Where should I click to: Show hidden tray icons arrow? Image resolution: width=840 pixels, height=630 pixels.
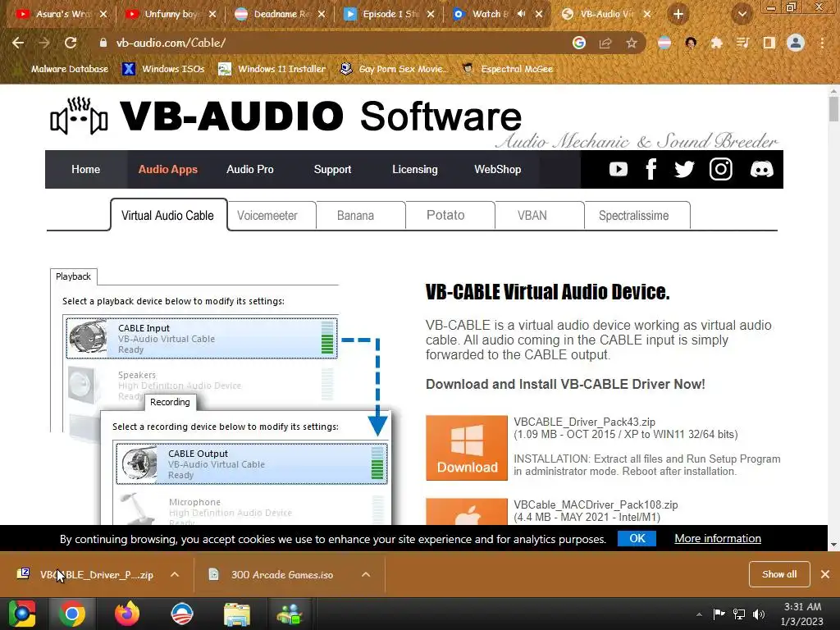pyautogui.click(x=699, y=614)
